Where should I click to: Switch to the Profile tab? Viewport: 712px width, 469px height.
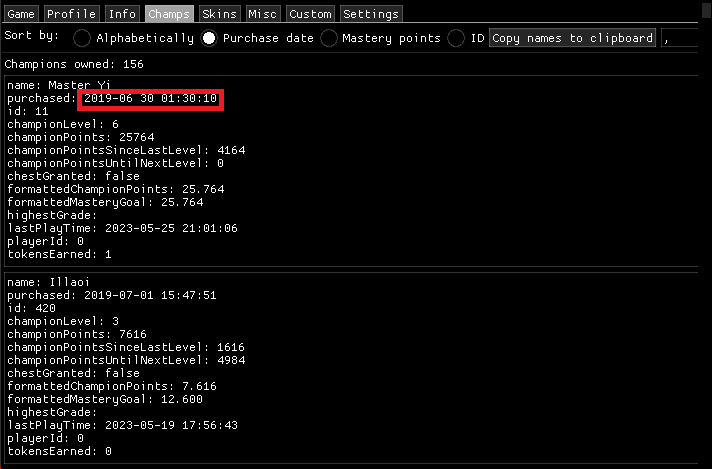click(71, 14)
